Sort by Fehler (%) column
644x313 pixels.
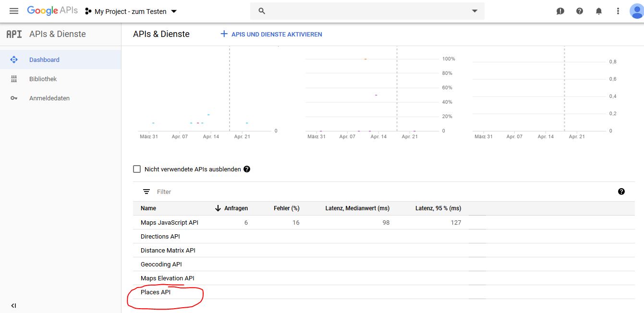[287, 208]
